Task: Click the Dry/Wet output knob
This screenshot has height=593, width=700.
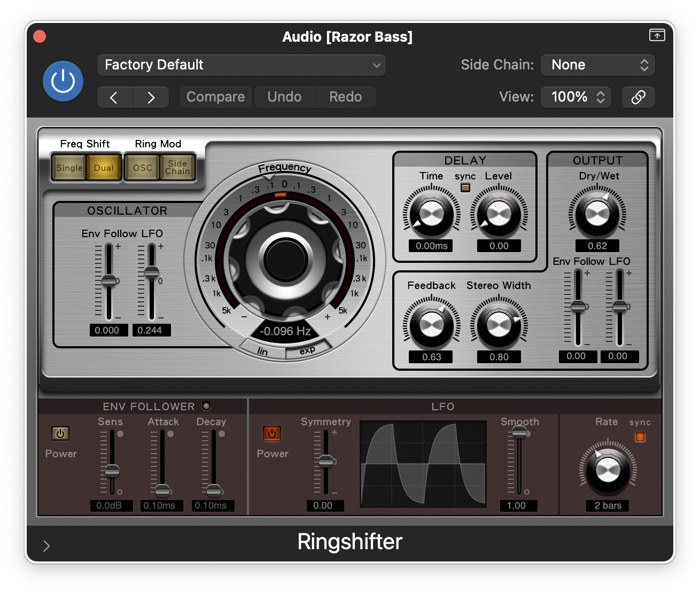Action: pos(597,215)
